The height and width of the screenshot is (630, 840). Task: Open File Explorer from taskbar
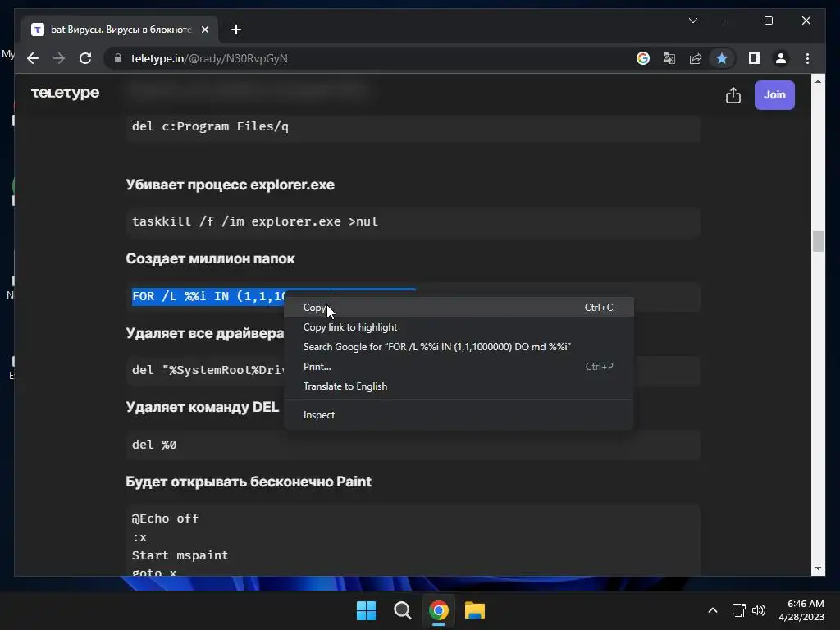point(475,610)
